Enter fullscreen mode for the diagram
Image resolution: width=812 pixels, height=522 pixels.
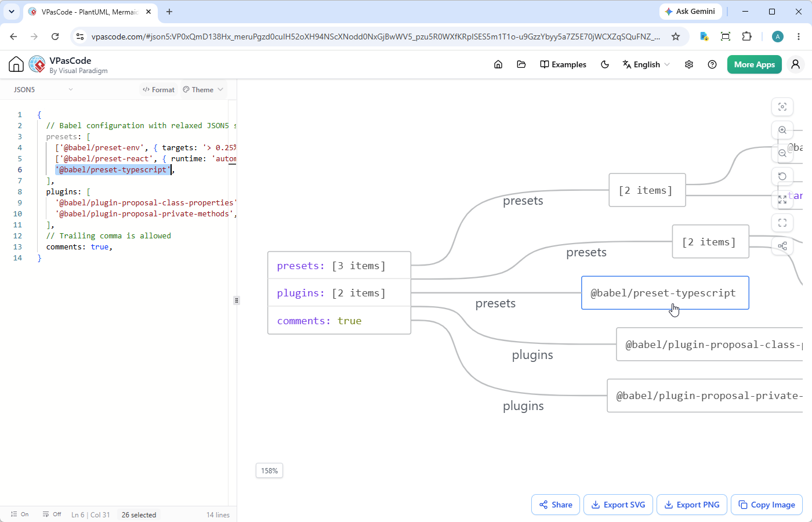782,223
